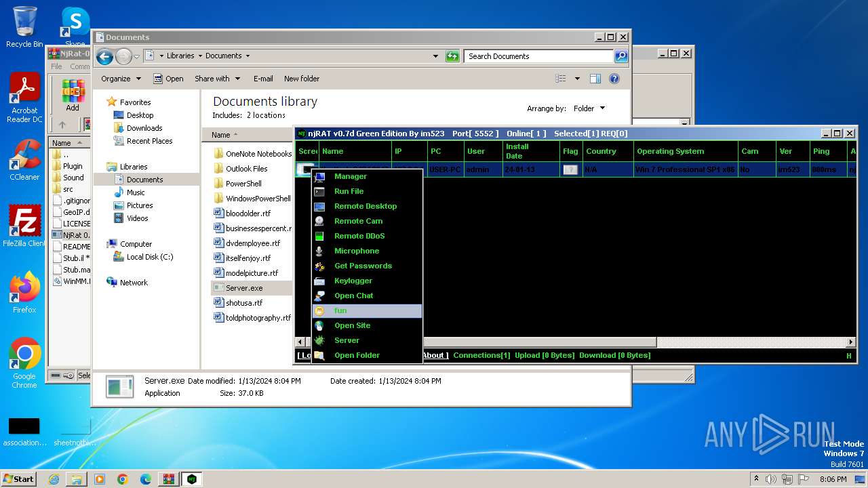868x488 pixels.
Task: Select Pictures library in navigation pane
Action: [x=140, y=205]
